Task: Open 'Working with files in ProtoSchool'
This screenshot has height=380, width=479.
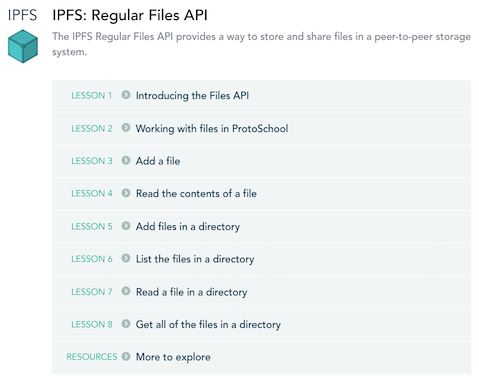Action: pos(212,128)
